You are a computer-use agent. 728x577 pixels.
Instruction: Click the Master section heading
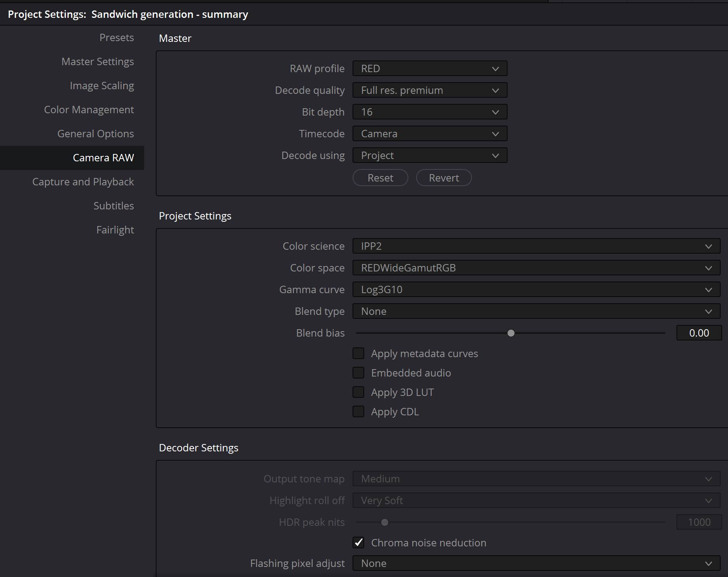175,38
